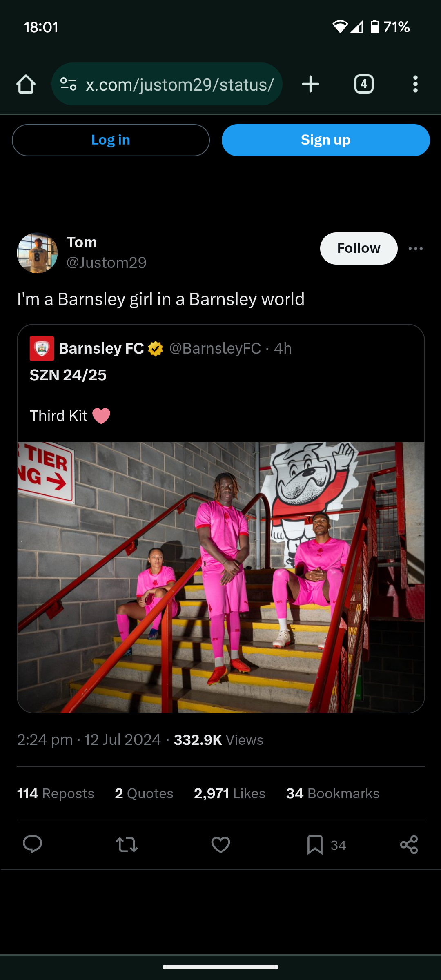This screenshot has width=441, height=980.
Task: Click the Sign up button
Action: click(325, 140)
